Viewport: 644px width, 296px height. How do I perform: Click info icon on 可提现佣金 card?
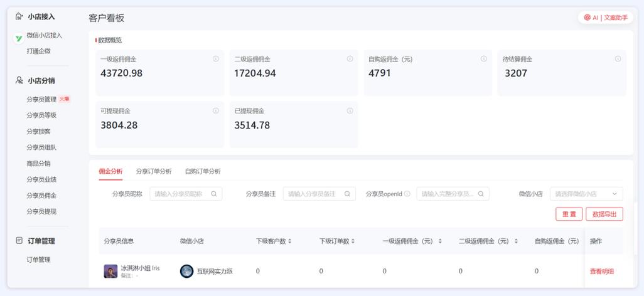216,111
